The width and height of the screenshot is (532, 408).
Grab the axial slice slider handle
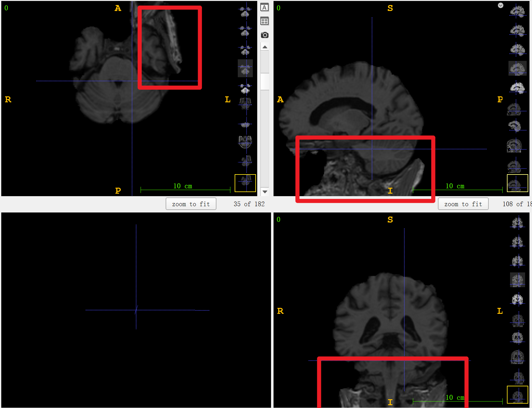point(265,82)
